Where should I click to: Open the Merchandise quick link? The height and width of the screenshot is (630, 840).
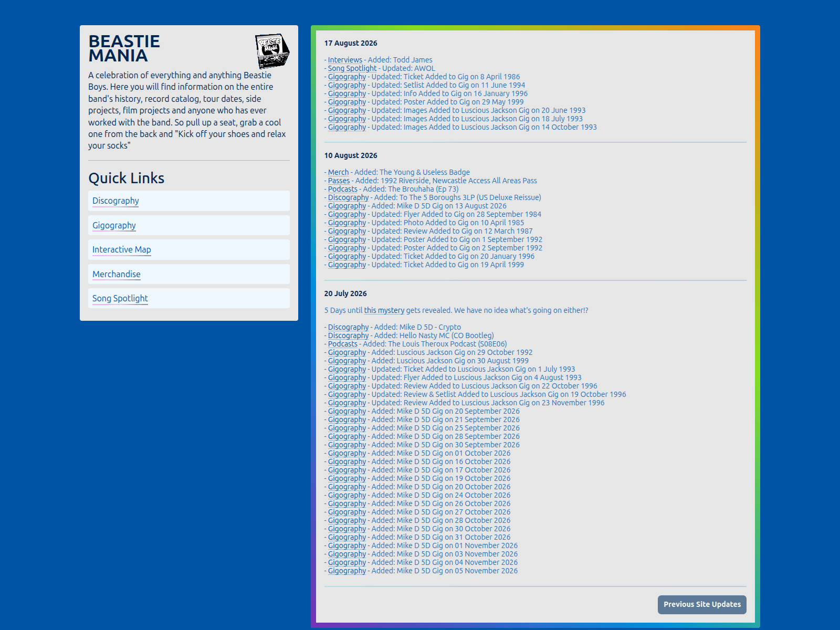pos(116,274)
